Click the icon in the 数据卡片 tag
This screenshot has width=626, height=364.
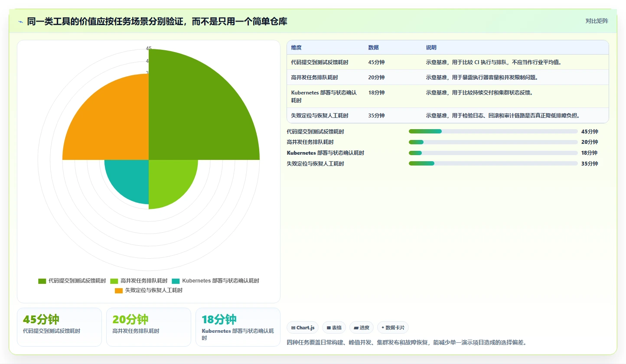point(383,328)
